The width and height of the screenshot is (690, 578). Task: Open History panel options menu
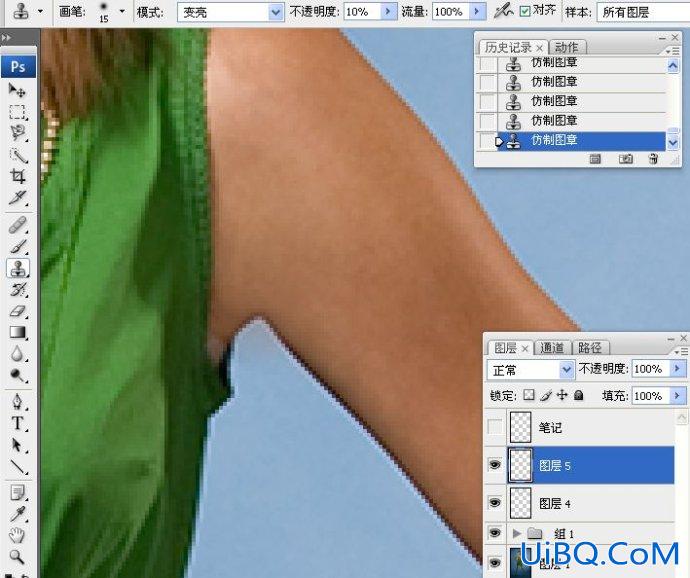(x=672, y=52)
